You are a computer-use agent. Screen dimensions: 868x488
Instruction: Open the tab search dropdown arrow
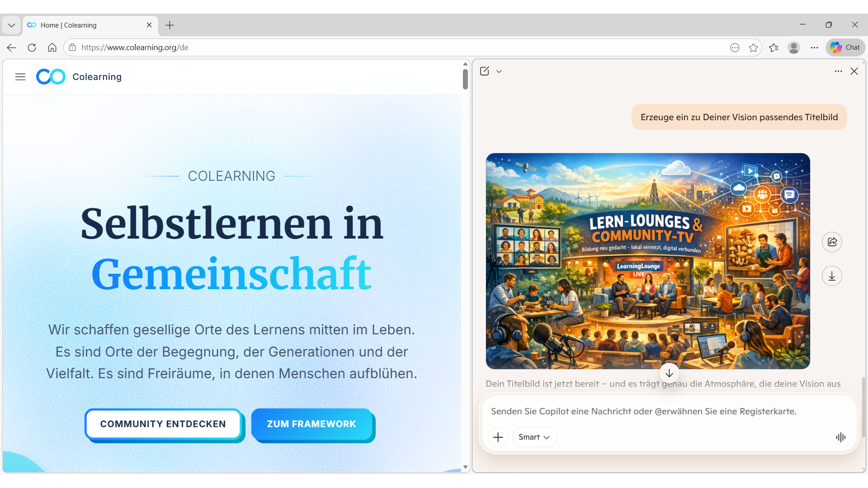click(11, 25)
